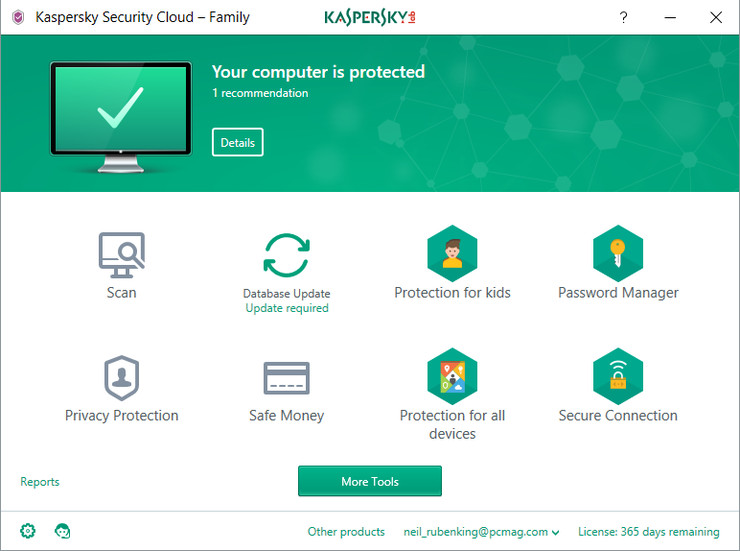The width and height of the screenshot is (740, 551).
Task: Click the Kaspersky shield app icon in title bar
Action: (18, 17)
